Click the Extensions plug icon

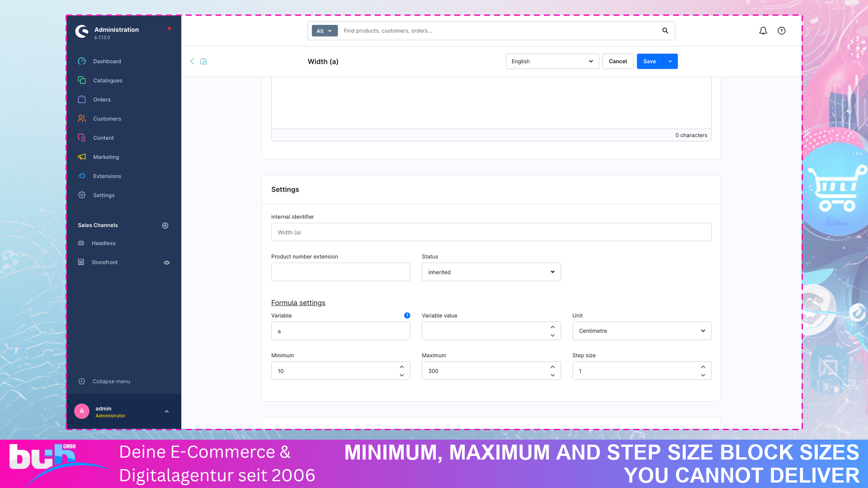(x=82, y=176)
